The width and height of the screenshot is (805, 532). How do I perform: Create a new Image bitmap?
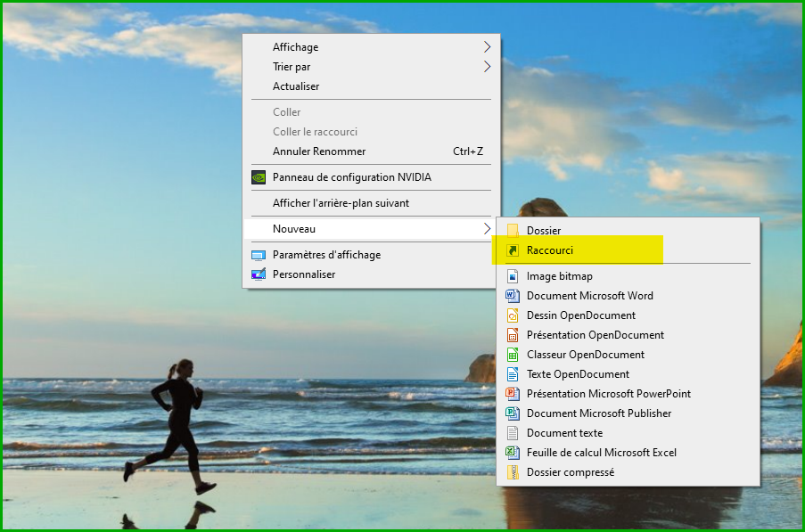tap(559, 276)
